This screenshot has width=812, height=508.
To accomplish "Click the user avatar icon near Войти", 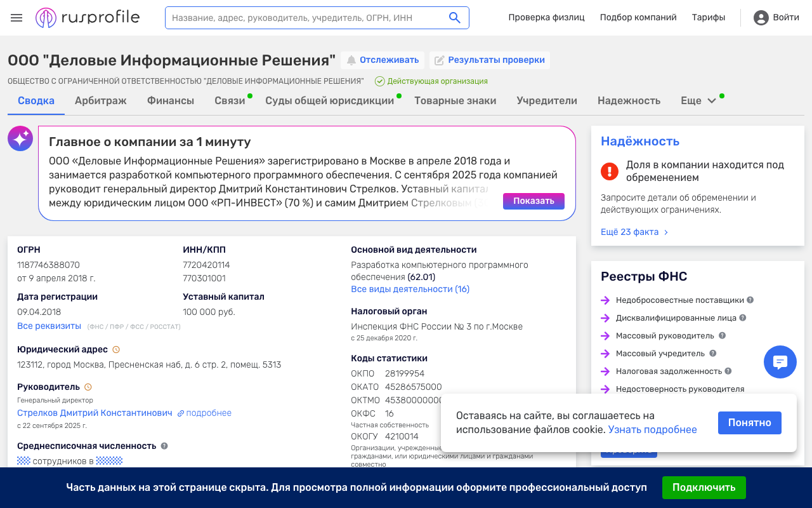I will coord(761,18).
